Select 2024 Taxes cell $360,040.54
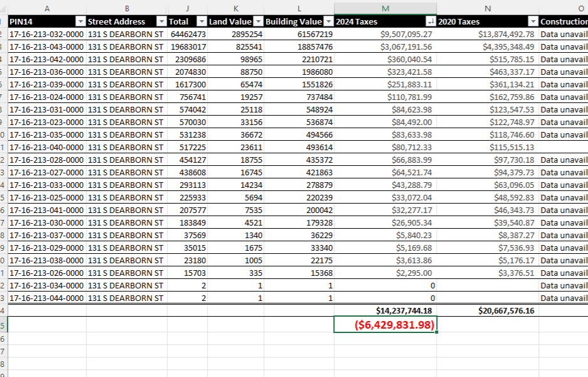Viewport: 588px width, 377px height. [385, 59]
